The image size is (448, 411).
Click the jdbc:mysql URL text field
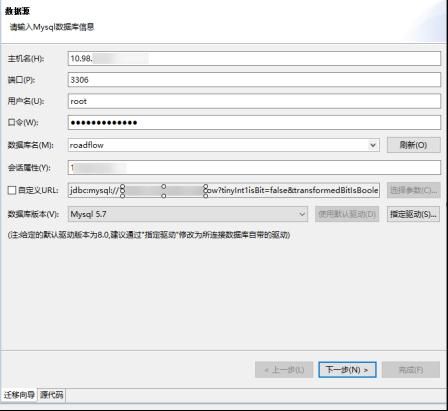pos(224,190)
